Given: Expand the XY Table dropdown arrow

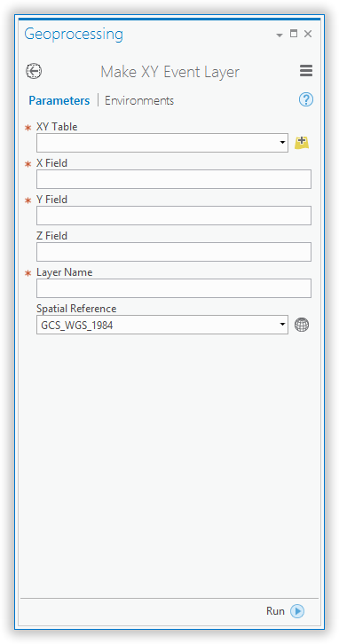Looking at the screenshot, I should click(282, 143).
